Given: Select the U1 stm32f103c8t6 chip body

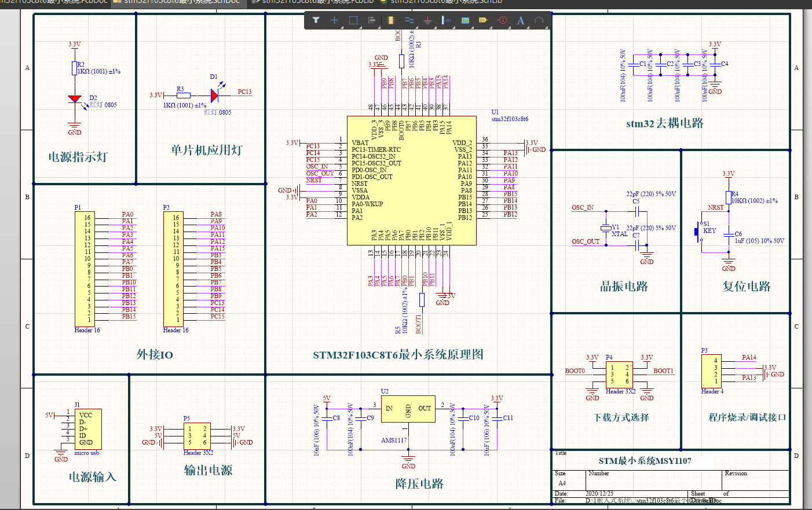Looking at the screenshot, I should 411,180.
